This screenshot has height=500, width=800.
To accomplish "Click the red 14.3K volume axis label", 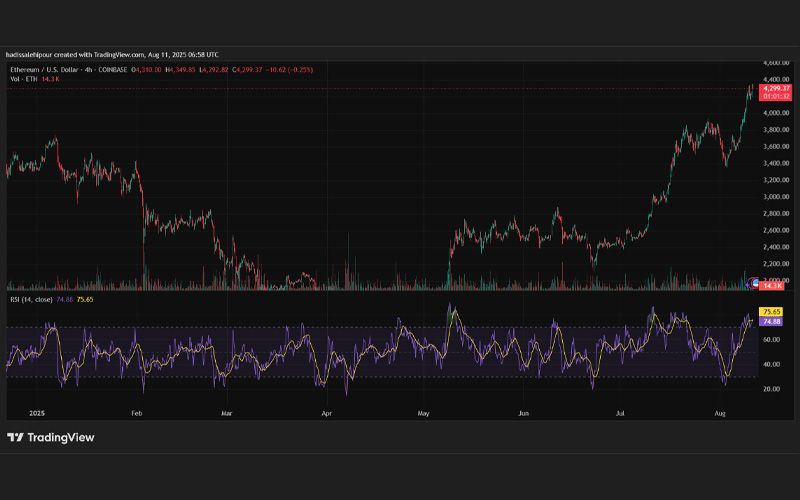I will (771, 286).
